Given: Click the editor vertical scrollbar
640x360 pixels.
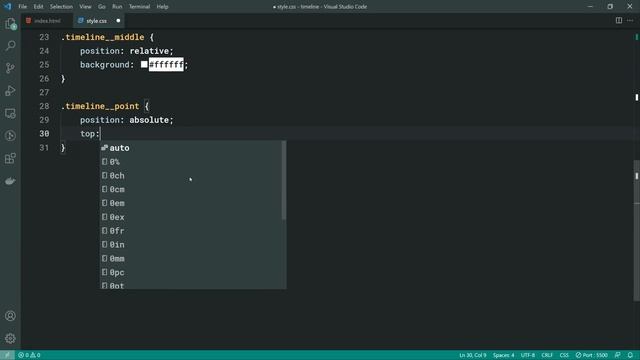Looking at the screenshot, I should coord(637,231).
